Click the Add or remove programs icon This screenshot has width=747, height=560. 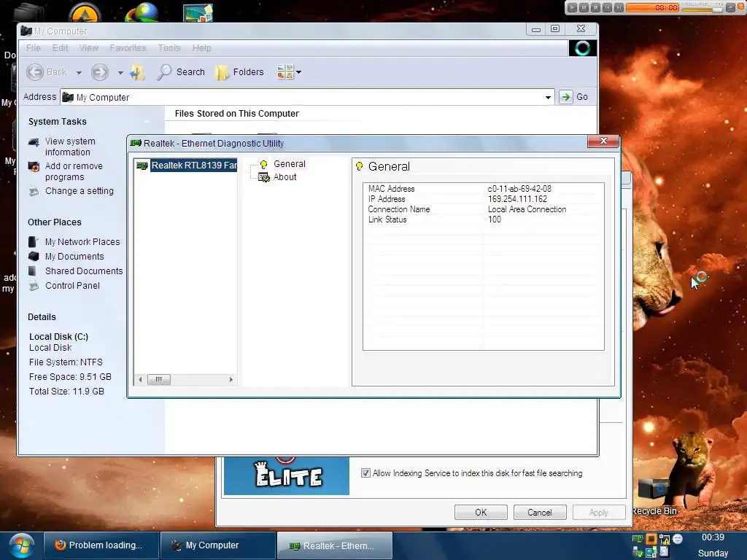tap(34, 167)
